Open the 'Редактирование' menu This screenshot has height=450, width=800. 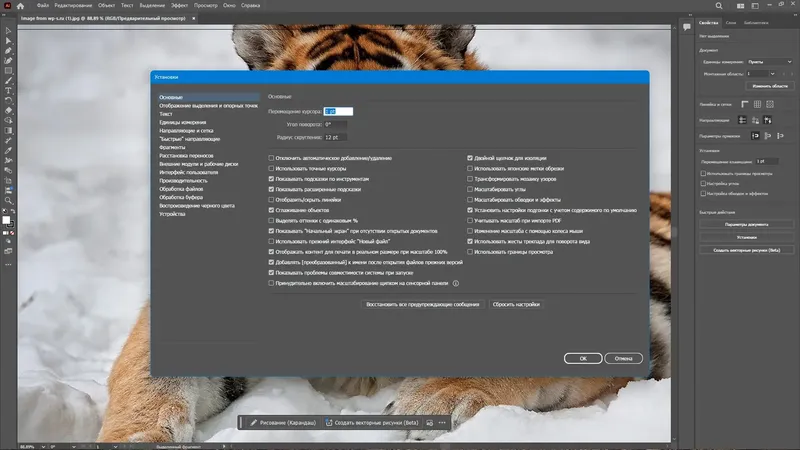(x=73, y=6)
